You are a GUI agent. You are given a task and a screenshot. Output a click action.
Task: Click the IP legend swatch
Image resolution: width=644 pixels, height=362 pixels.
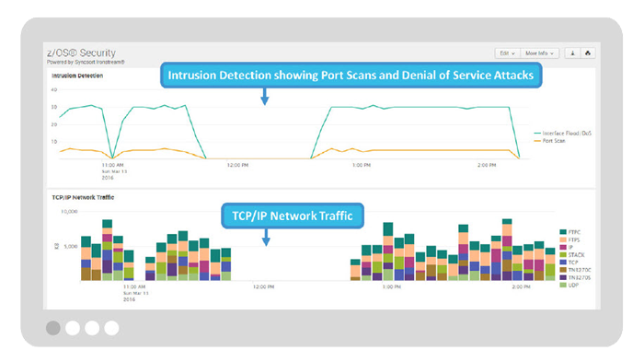pos(563,247)
